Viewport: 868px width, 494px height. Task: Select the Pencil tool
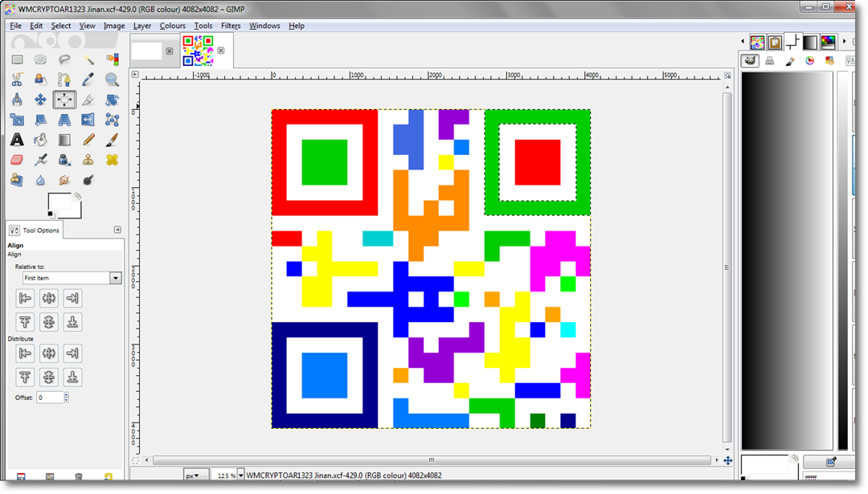(x=88, y=140)
